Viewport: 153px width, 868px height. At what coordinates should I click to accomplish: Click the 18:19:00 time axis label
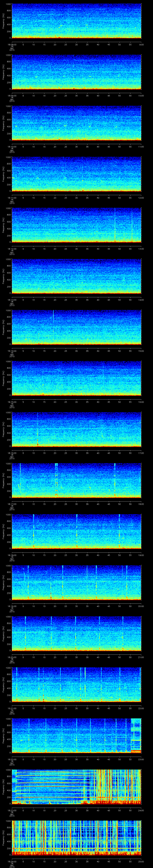coord(12,606)
